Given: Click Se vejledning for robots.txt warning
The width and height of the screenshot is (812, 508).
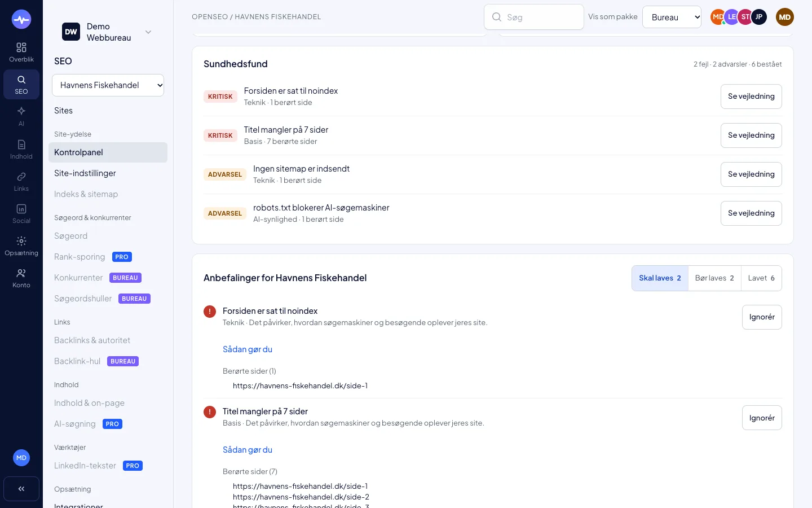Looking at the screenshot, I should tap(751, 213).
